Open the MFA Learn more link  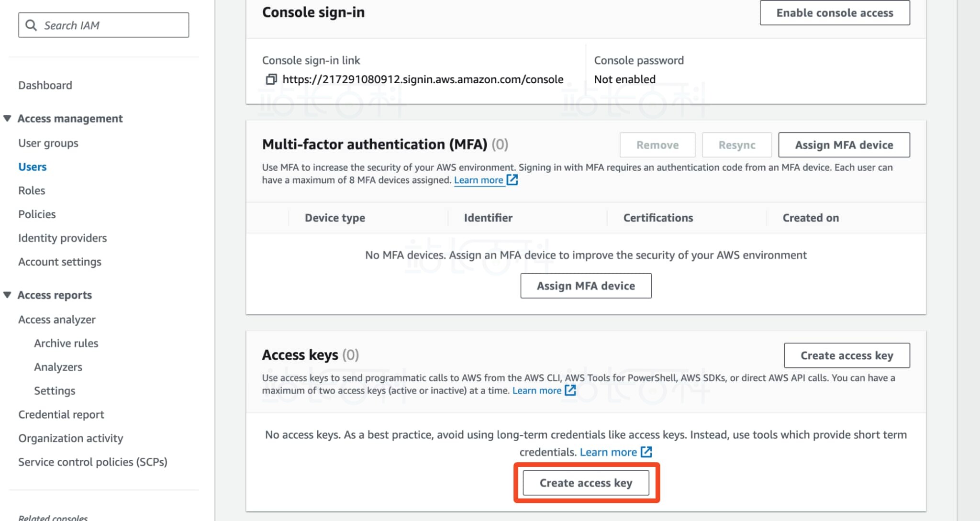point(478,180)
